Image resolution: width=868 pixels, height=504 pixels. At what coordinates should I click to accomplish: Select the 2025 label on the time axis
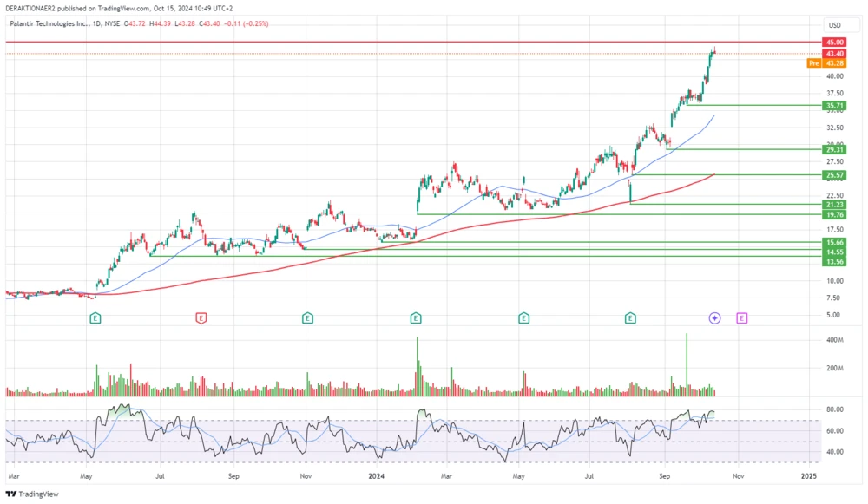pyautogui.click(x=810, y=477)
